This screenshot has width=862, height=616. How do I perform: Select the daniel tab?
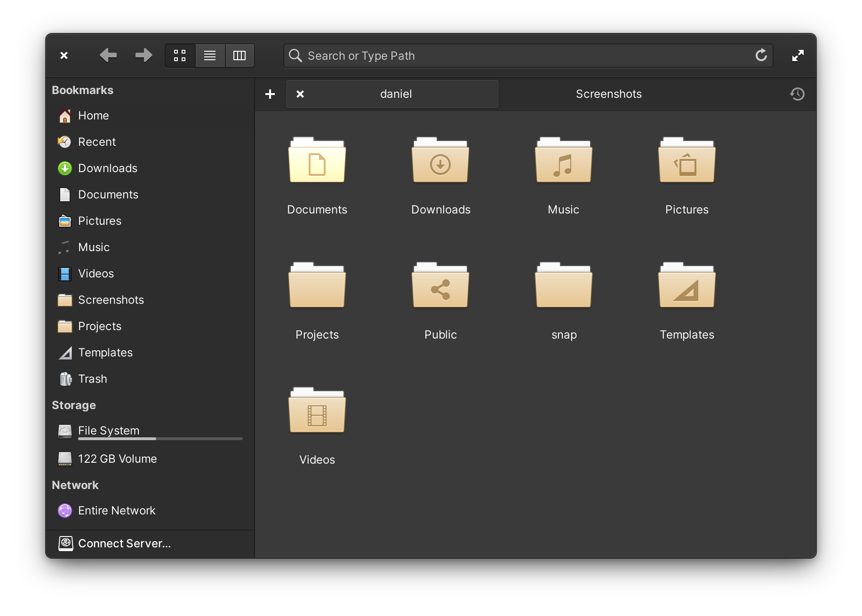coord(392,94)
